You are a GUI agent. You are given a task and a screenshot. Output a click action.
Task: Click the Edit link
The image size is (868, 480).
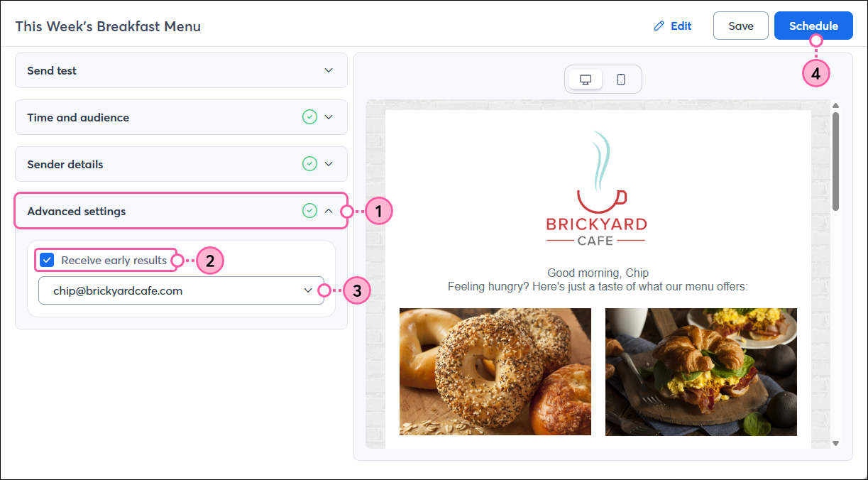[673, 26]
